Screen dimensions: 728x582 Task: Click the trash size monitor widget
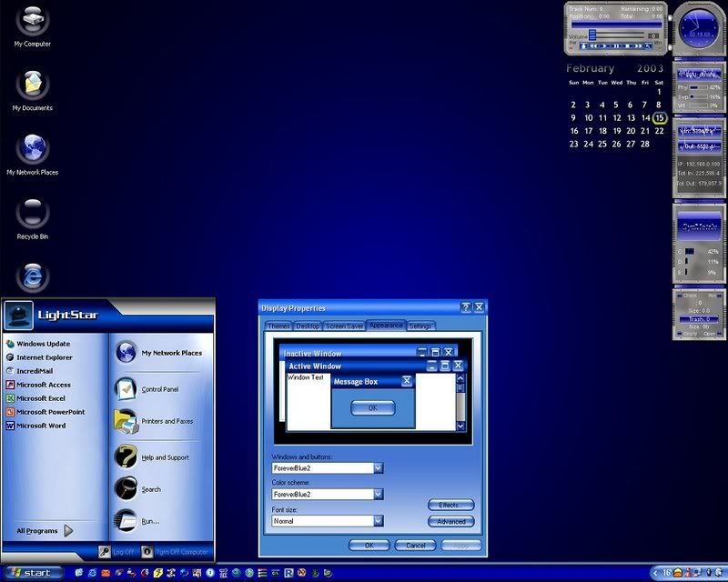pyautogui.click(x=699, y=315)
